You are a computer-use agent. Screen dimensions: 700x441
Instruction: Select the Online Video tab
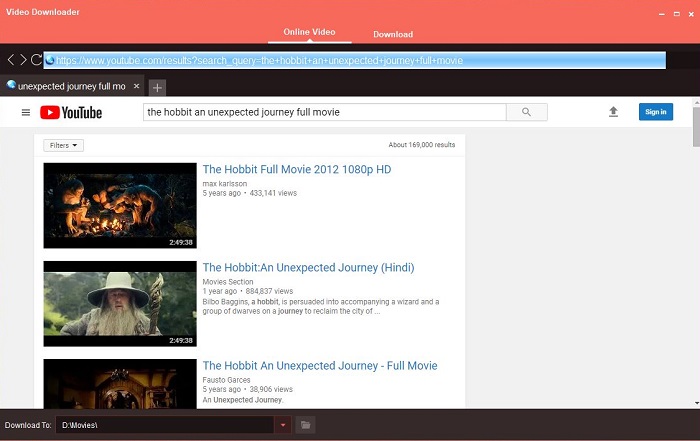310,34
